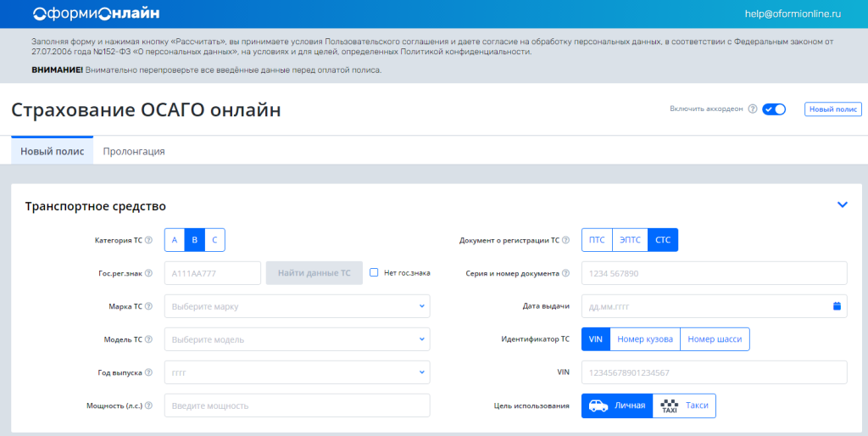This screenshot has width=868, height=436.
Task: Select vehicle category A
Action: (175, 240)
